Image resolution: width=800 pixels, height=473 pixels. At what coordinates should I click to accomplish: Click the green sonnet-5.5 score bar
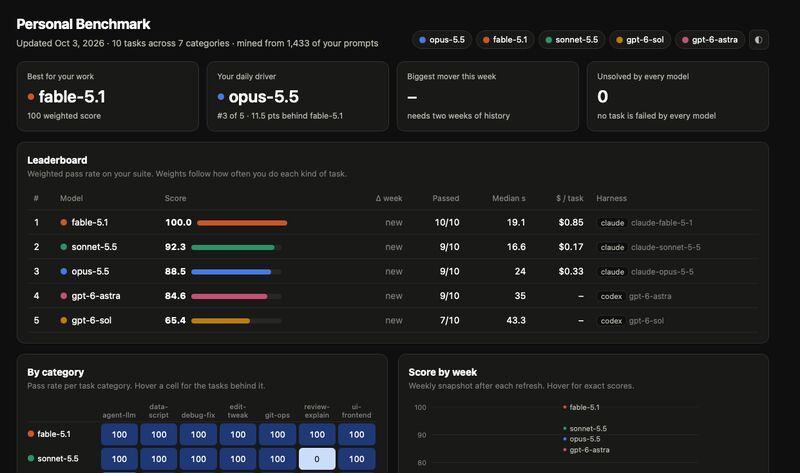[x=233, y=247]
